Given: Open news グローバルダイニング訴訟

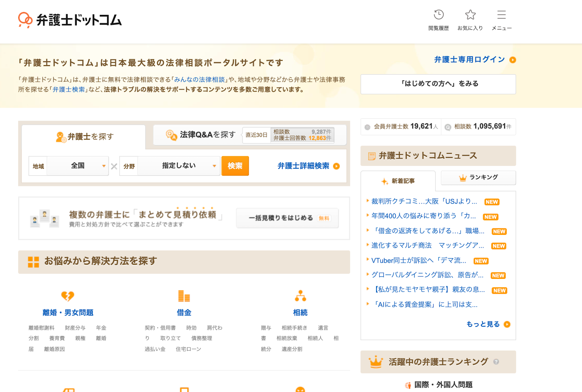Looking at the screenshot, I should pyautogui.click(x=427, y=275).
